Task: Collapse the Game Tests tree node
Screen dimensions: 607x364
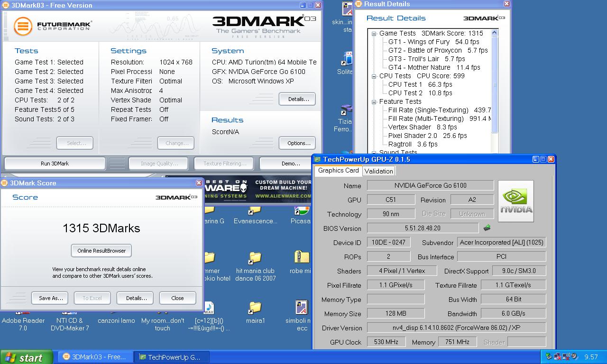Action: pyautogui.click(x=374, y=34)
